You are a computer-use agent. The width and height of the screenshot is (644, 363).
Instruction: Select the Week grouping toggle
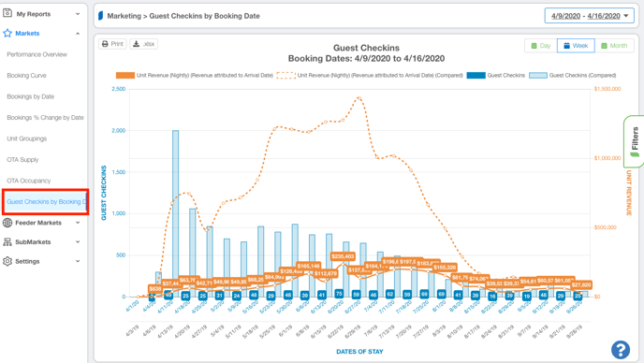(x=576, y=46)
